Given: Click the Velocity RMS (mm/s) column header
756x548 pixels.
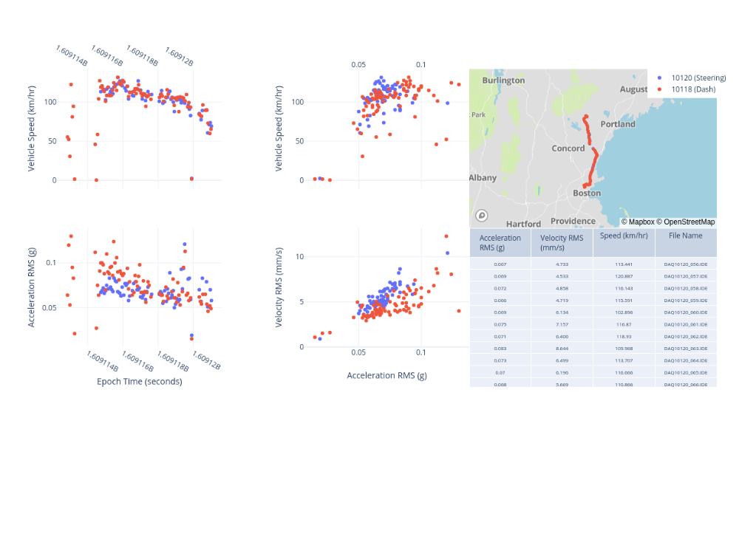Looking at the screenshot, I should (x=561, y=242).
